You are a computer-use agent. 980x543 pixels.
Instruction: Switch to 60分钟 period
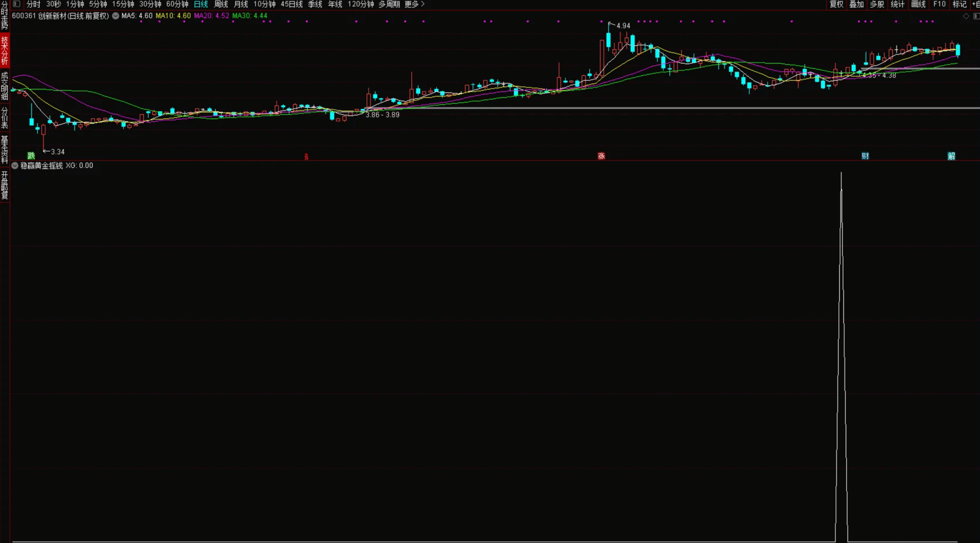click(x=177, y=4)
